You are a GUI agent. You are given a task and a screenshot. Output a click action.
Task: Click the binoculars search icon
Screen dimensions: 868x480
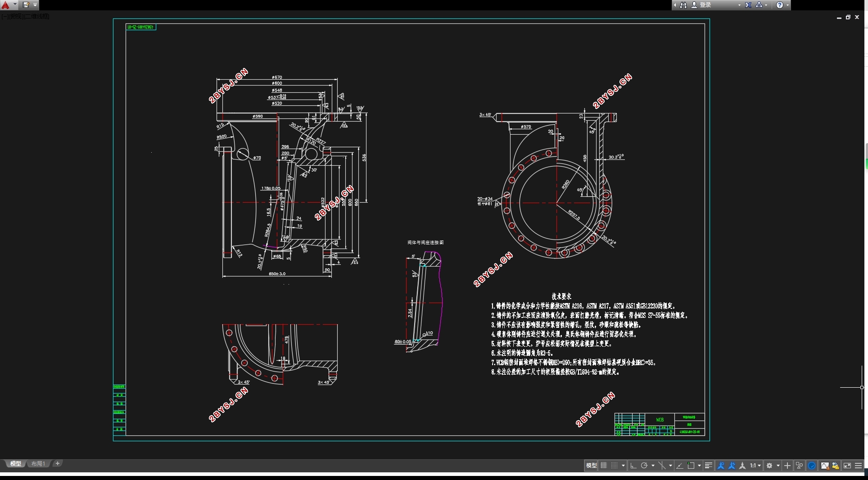click(683, 5)
